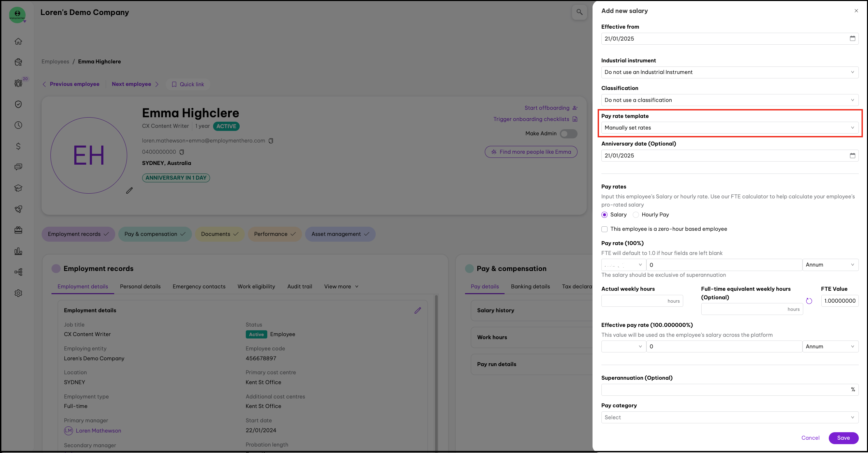Click the reset FTE hours refresh icon

(x=809, y=301)
